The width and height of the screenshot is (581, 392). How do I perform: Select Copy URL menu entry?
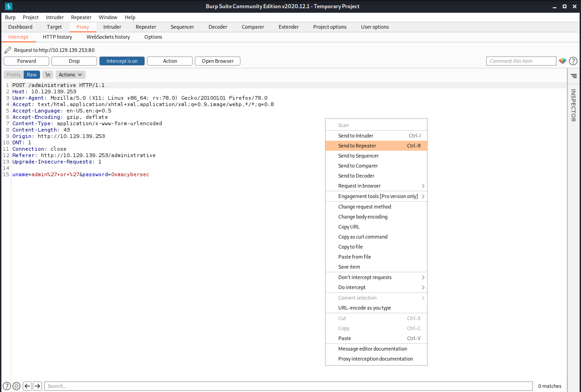pyautogui.click(x=376, y=227)
